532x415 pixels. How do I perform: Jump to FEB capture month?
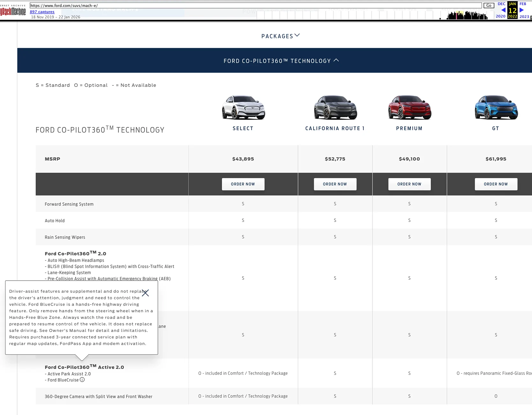[523, 4]
